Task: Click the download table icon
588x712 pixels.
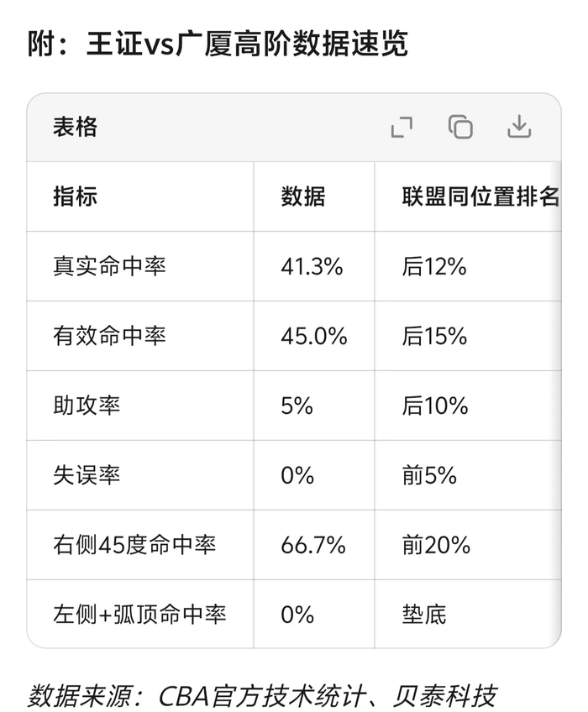Action: [520, 127]
